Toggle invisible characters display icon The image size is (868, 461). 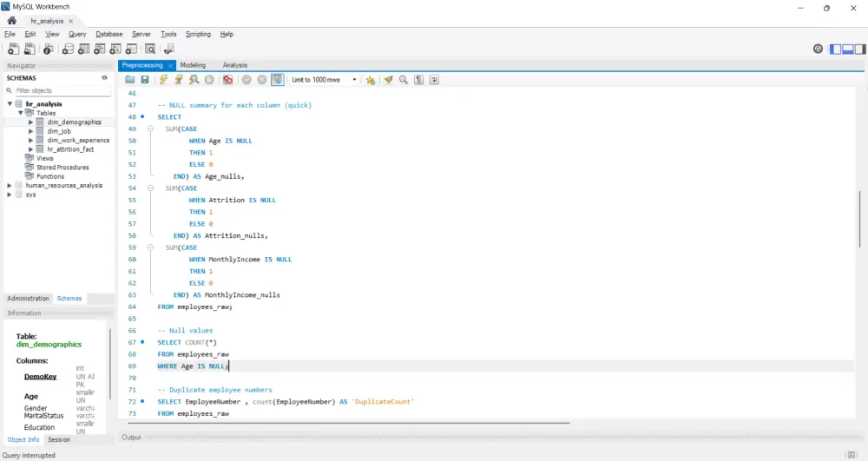(x=419, y=80)
